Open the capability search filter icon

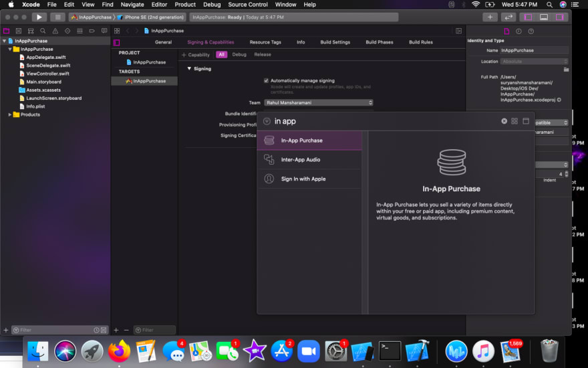(267, 121)
